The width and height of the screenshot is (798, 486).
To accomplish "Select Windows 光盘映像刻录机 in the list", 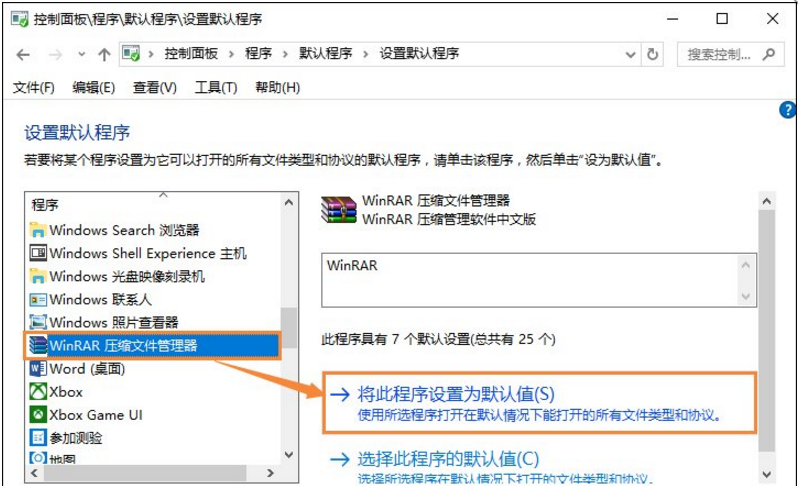I will point(127,276).
